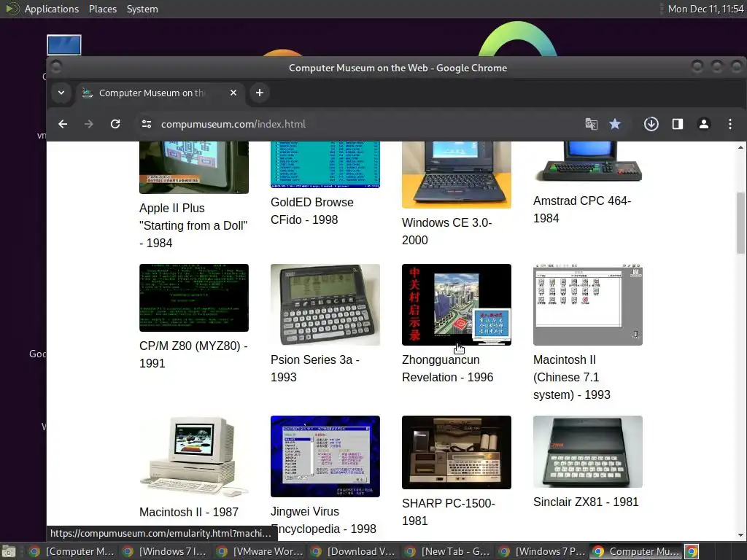Switch to '[VMware Wor...' taskbar window
747x560 pixels.
(x=260, y=551)
